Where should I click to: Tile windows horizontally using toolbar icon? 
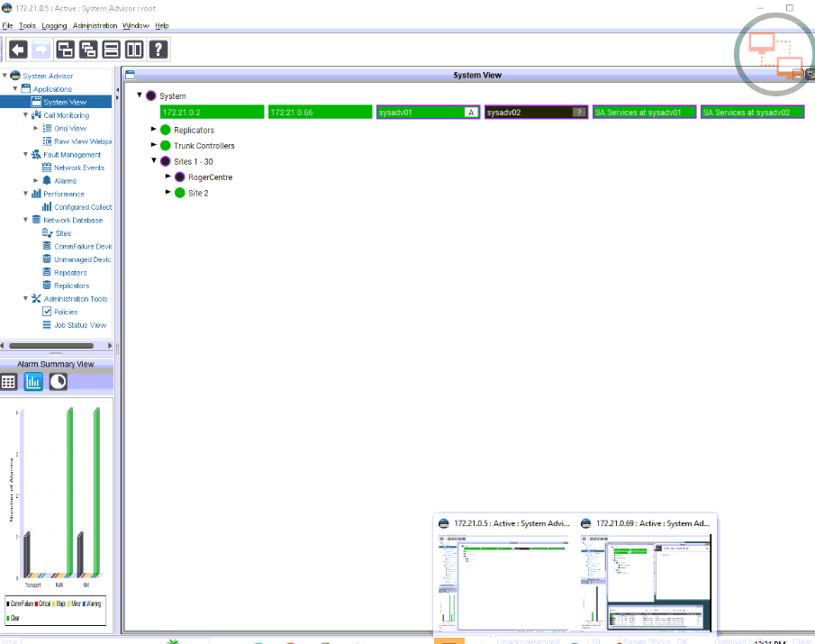(x=112, y=50)
